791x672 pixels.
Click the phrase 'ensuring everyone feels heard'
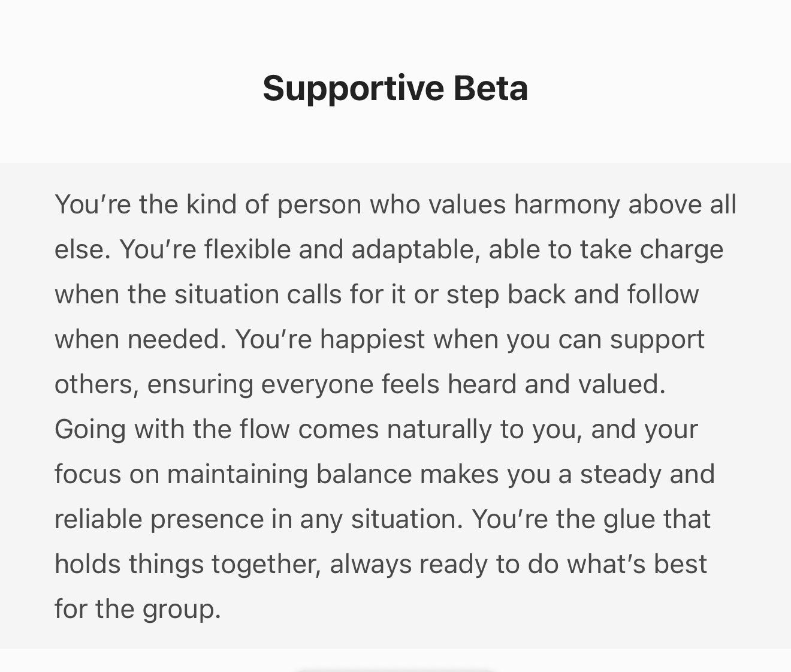(x=331, y=384)
